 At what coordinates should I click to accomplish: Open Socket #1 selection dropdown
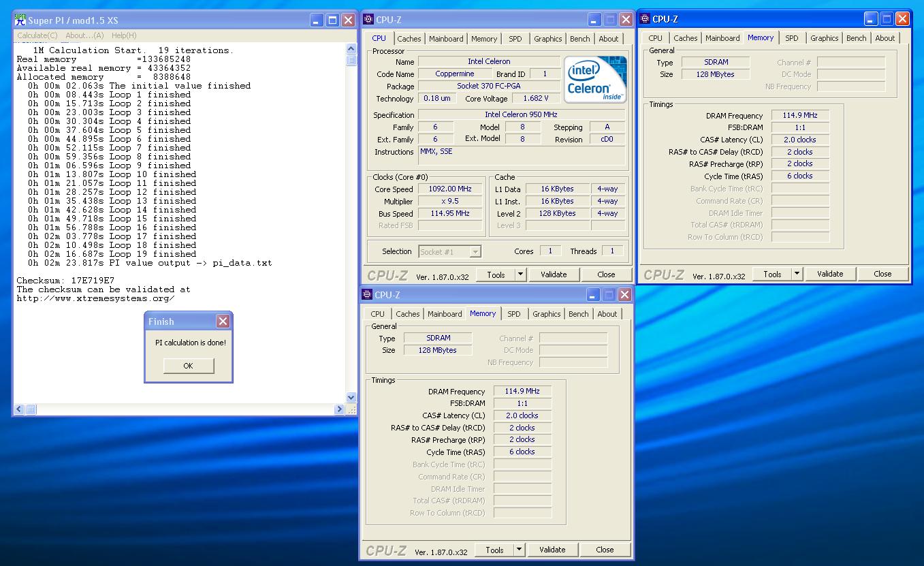coord(475,252)
